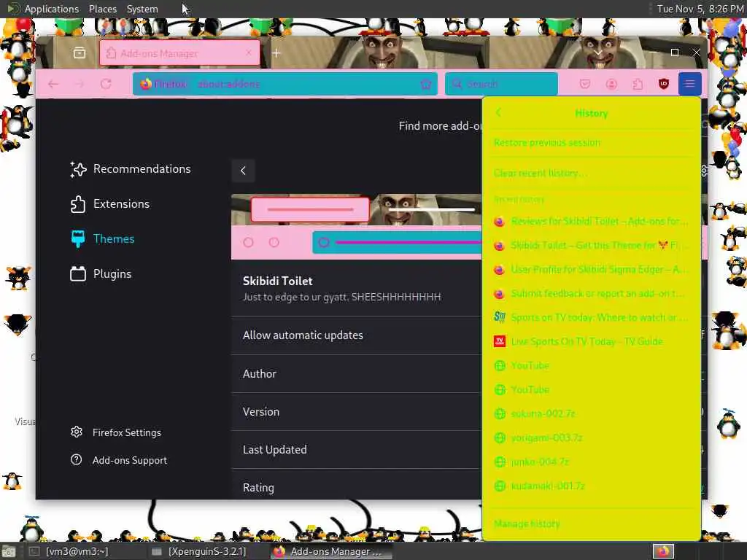This screenshot has width=747, height=560.
Task: Click the Rating row label
Action: click(259, 488)
